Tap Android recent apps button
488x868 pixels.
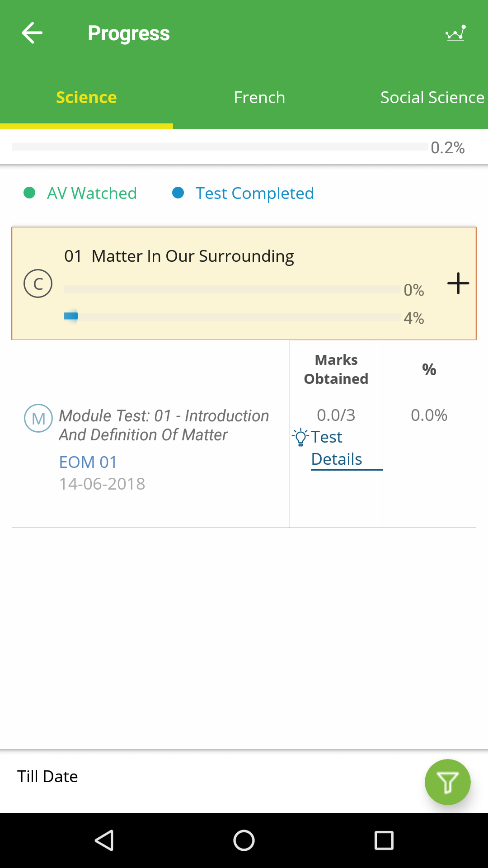pos(384,840)
